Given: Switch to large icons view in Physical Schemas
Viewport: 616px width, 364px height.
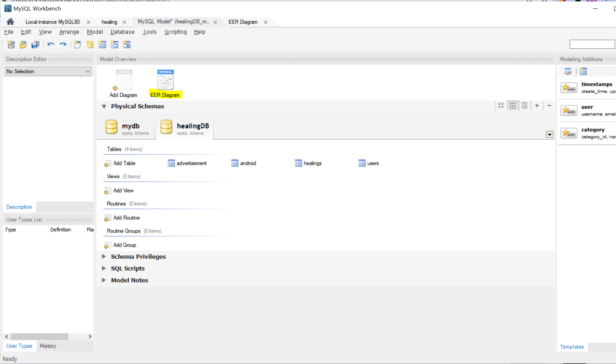Looking at the screenshot, I should click(501, 105).
